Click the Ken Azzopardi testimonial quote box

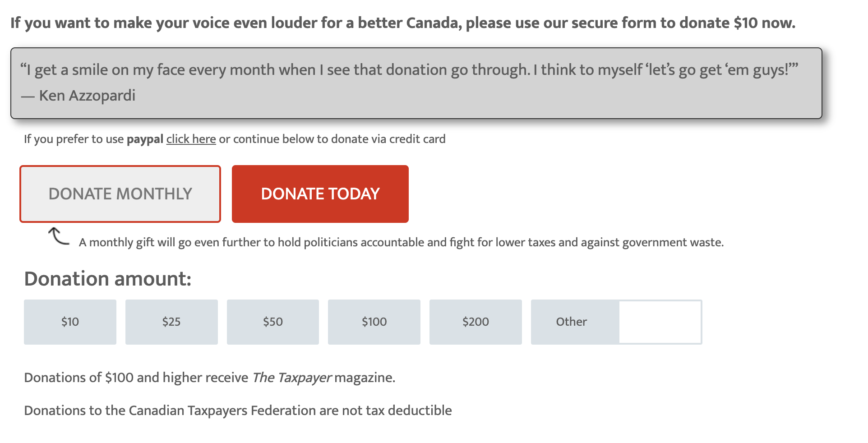click(416, 83)
